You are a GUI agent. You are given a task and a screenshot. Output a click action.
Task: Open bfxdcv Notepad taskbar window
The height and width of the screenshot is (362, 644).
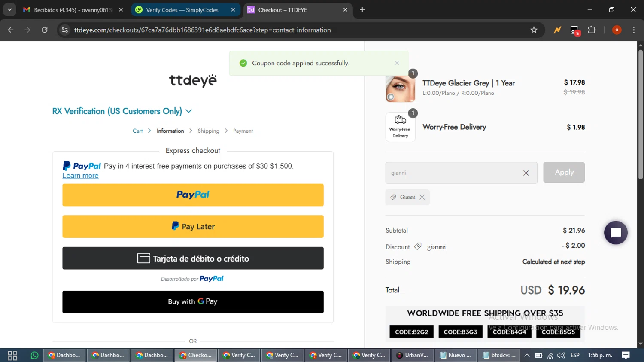(x=499, y=356)
